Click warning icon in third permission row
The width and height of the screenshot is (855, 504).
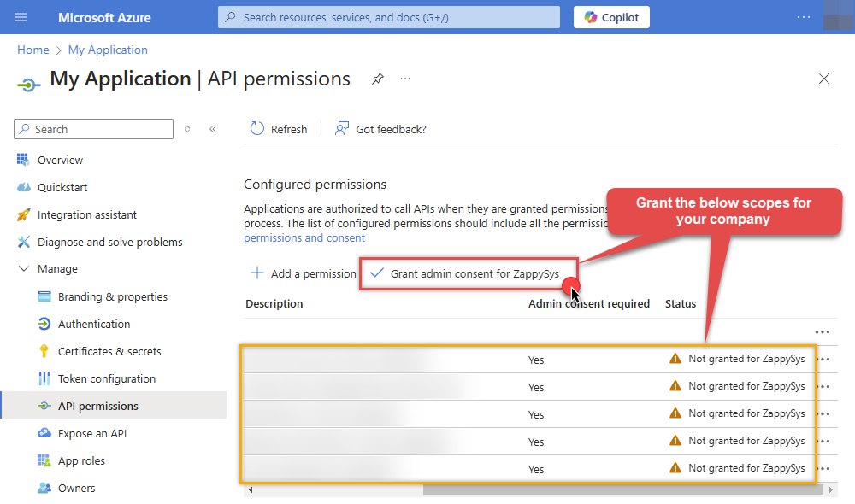pyautogui.click(x=675, y=413)
